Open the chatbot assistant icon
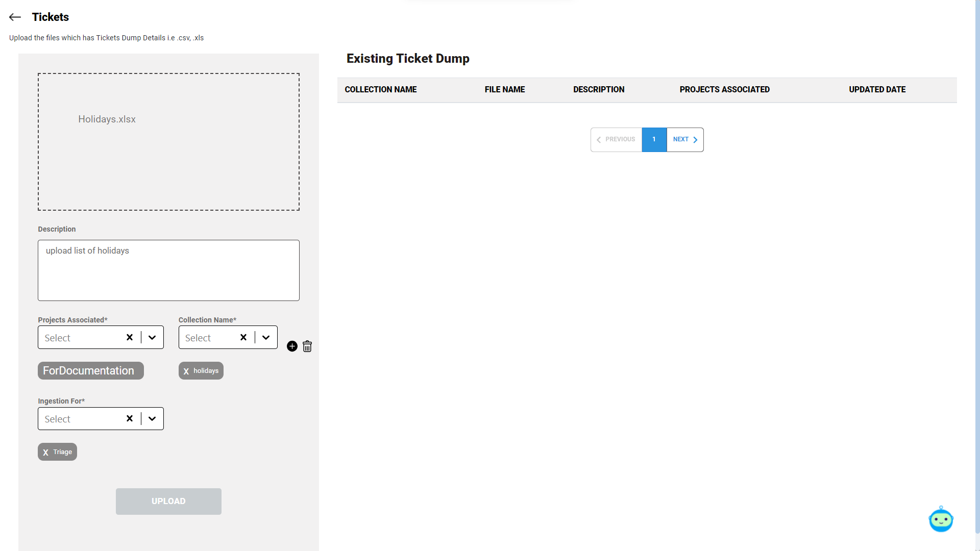980x551 pixels. pos(941,520)
